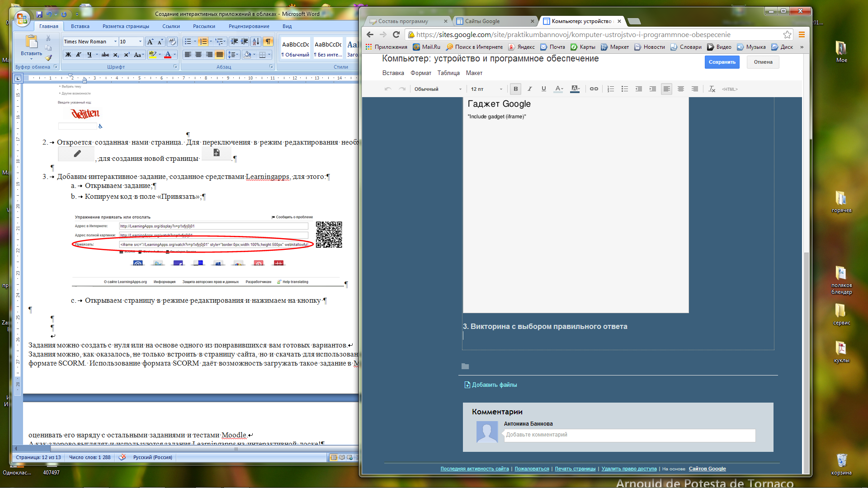Click Insert Link icon in Sites editor toolbar
This screenshot has height=488, width=868.
[594, 89]
